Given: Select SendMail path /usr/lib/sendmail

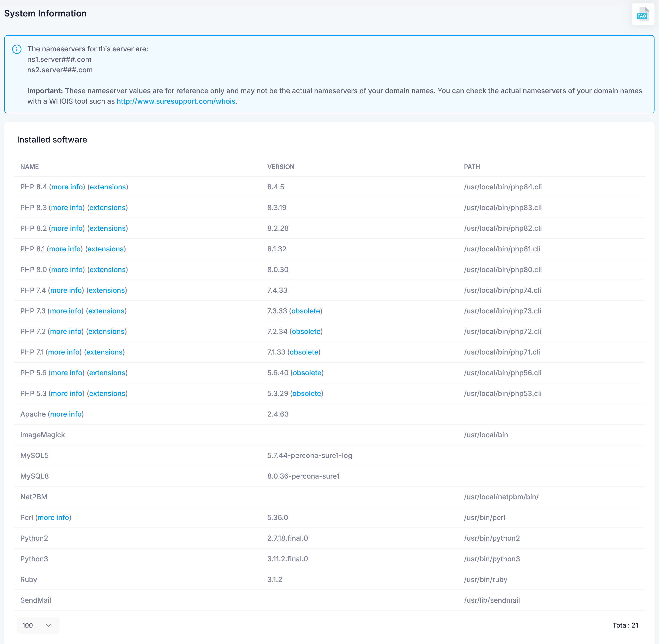Looking at the screenshot, I should click(x=492, y=600).
